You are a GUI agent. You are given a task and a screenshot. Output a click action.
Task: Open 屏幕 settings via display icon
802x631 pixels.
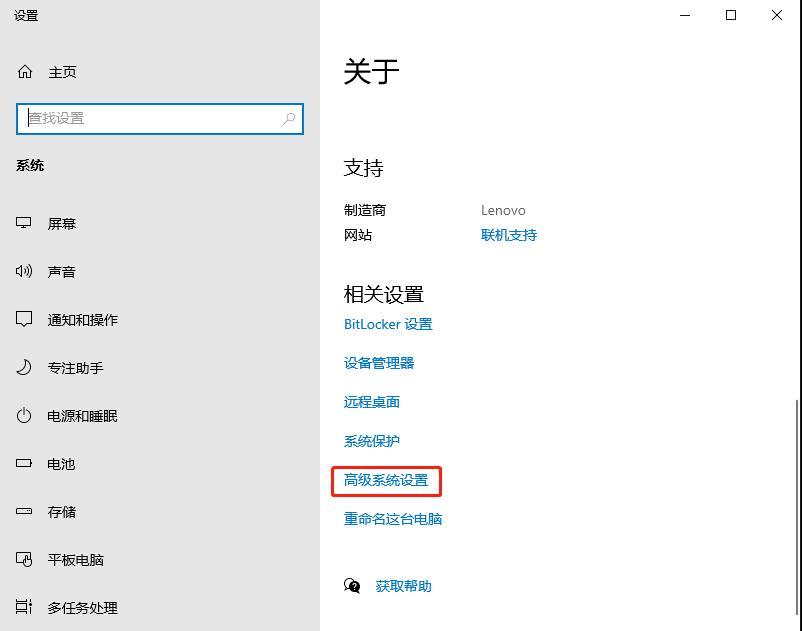[x=24, y=223]
